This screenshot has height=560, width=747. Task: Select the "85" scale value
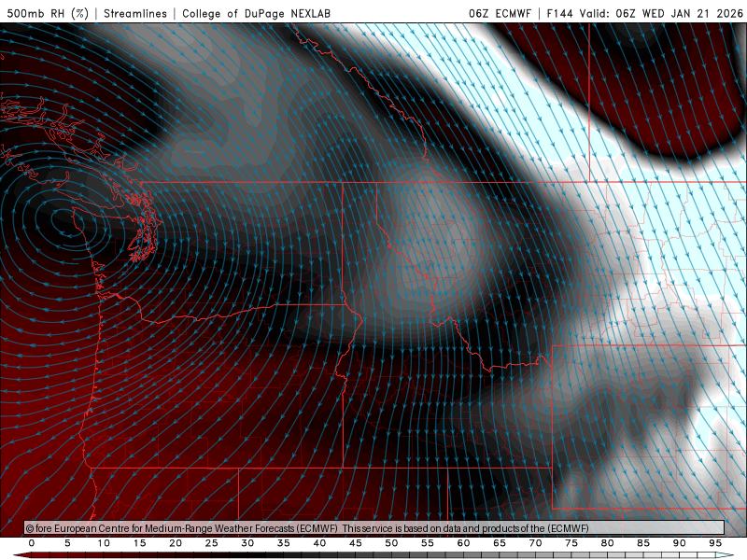(643, 543)
